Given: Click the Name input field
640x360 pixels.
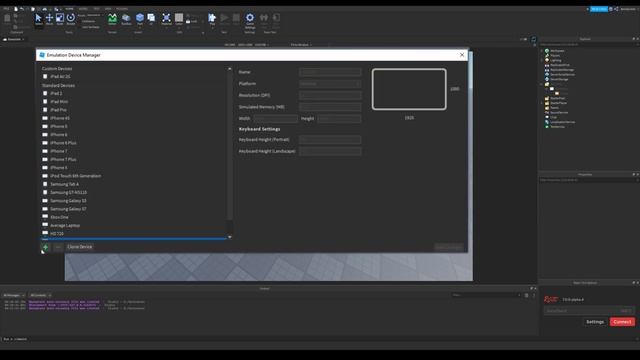Looking at the screenshot, I should 330,72.
